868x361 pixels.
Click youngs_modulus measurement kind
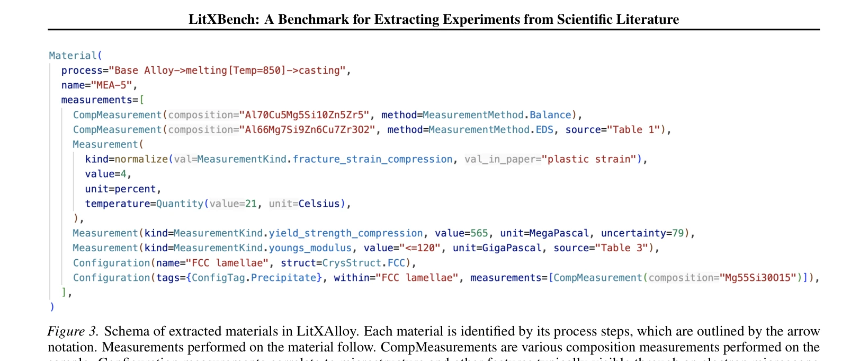coord(310,249)
